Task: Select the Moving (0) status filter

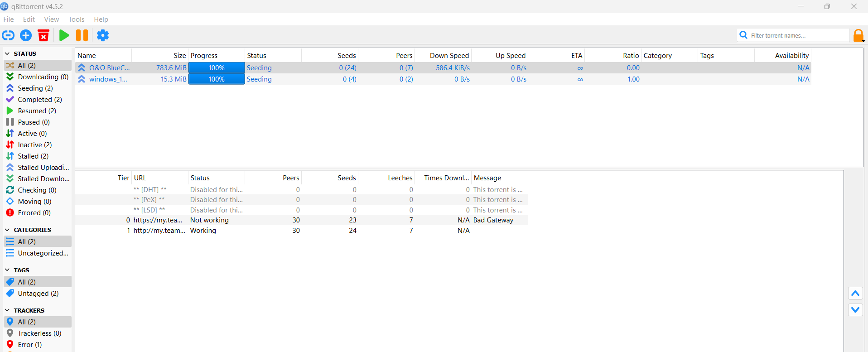Action: pos(38,202)
